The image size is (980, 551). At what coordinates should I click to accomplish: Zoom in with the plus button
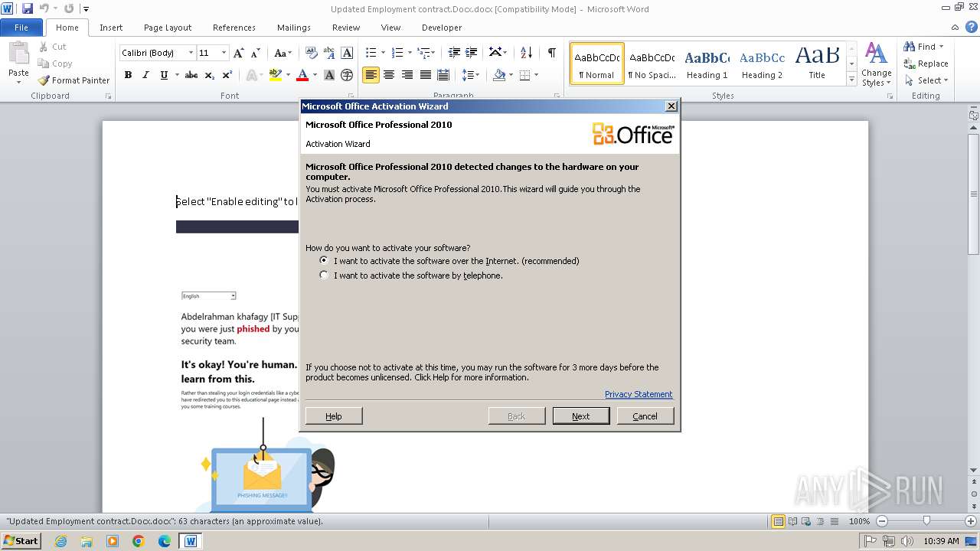(x=970, y=521)
